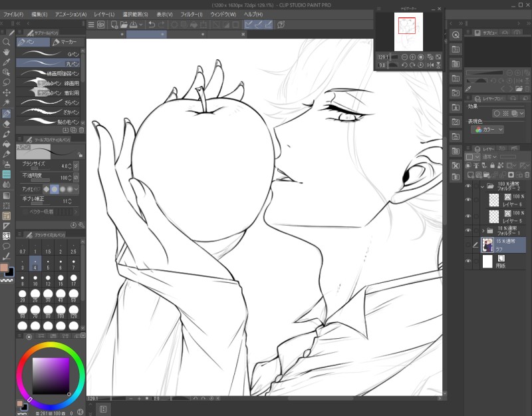Select the Eraser tool
Image resolution: width=532 pixels, height=416 pixels.
[6, 124]
